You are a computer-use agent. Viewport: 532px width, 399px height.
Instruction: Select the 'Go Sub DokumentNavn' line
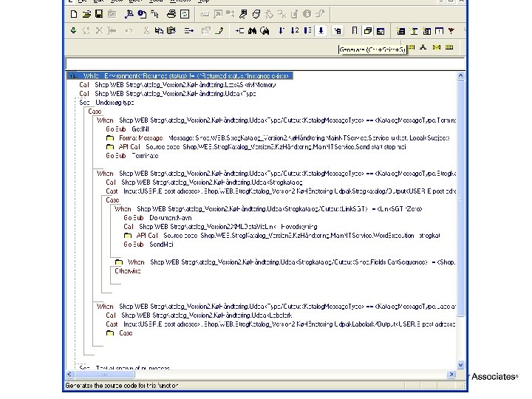pyautogui.click(x=157, y=218)
